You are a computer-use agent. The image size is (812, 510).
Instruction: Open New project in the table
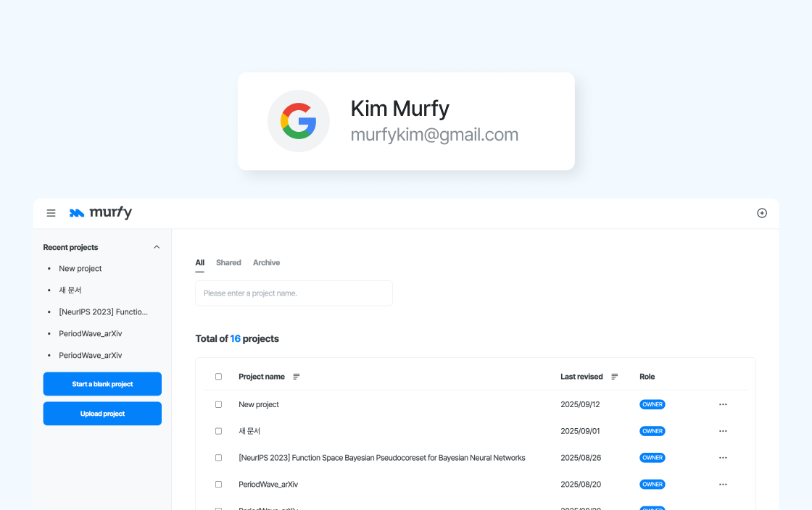click(258, 404)
